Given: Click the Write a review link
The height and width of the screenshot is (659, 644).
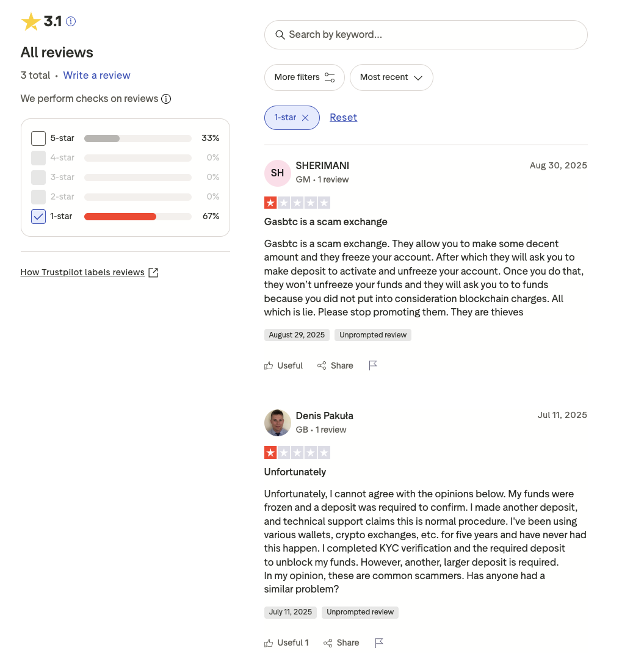Looking at the screenshot, I should pyautogui.click(x=96, y=76).
